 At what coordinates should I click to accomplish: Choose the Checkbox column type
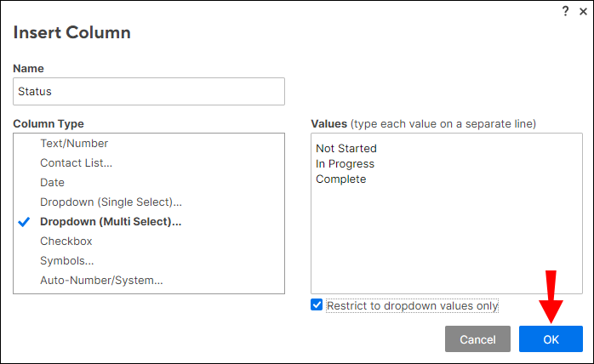click(x=66, y=242)
